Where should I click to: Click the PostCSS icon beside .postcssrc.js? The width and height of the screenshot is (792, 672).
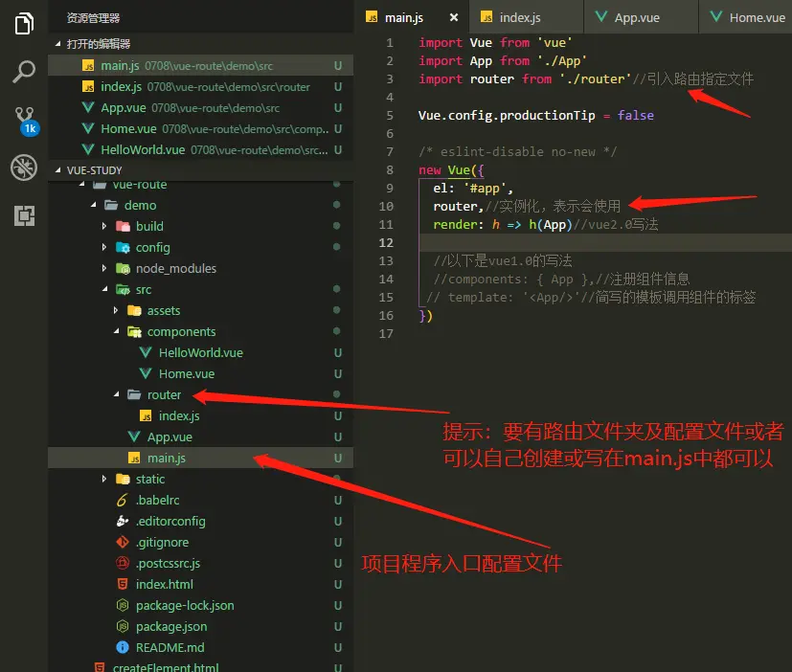pos(123,563)
